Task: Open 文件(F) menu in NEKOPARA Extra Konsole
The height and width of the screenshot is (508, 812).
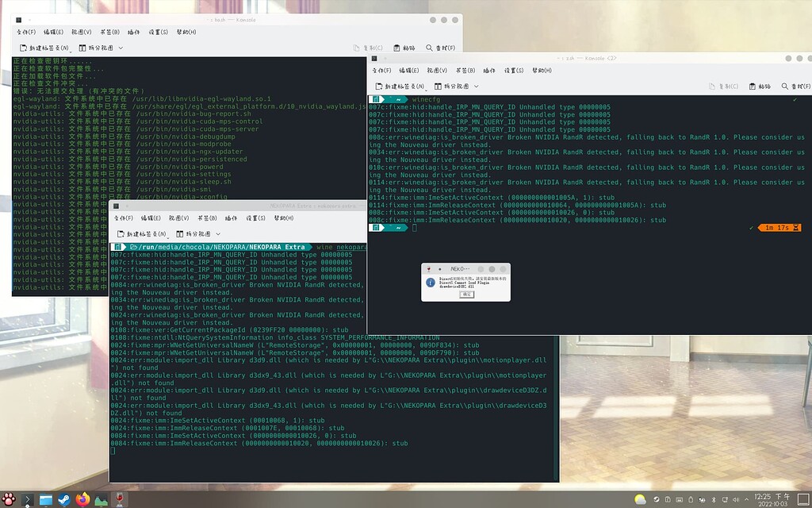Action: (x=123, y=218)
